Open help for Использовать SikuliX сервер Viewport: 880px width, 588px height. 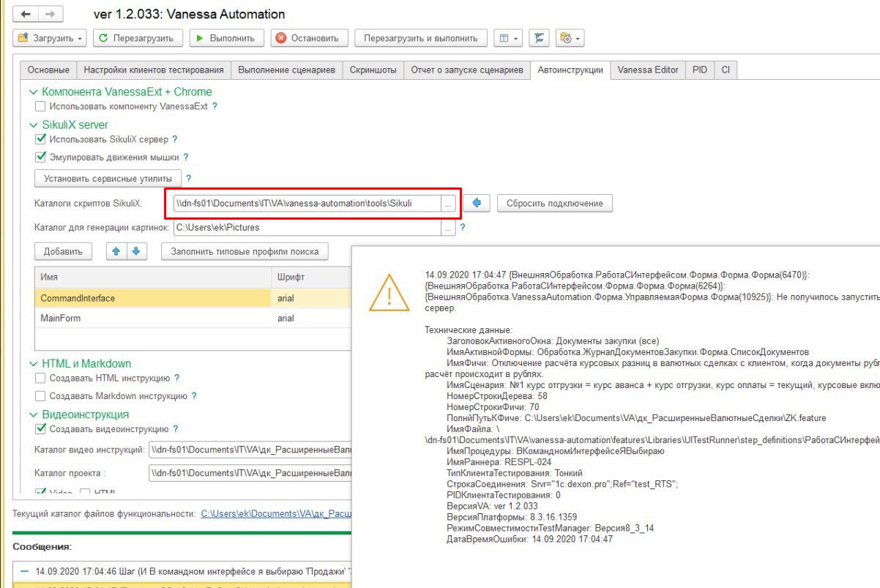coord(174,139)
